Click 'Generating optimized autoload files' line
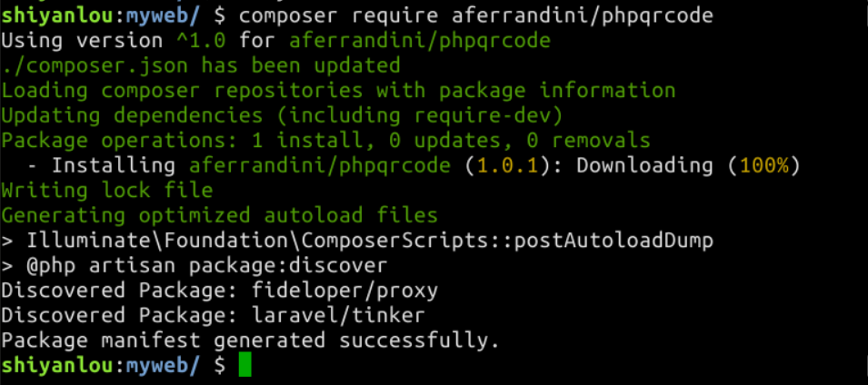Image resolution: width=868 pixels, height=385 pixels. [219, 215]
